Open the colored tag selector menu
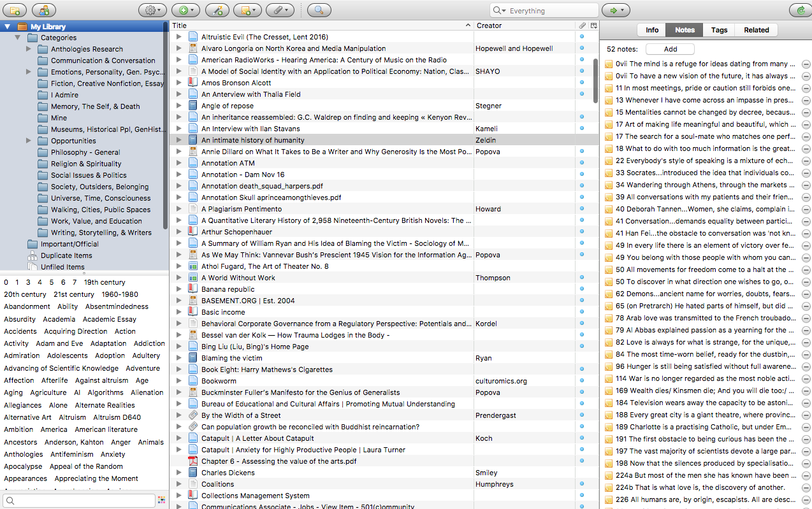 click(x=161, y=500)
